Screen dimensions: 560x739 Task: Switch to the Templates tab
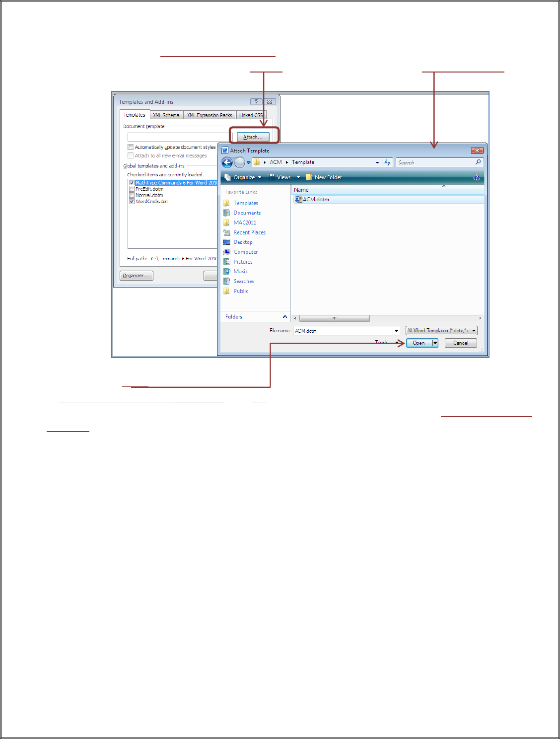(135, 115)
